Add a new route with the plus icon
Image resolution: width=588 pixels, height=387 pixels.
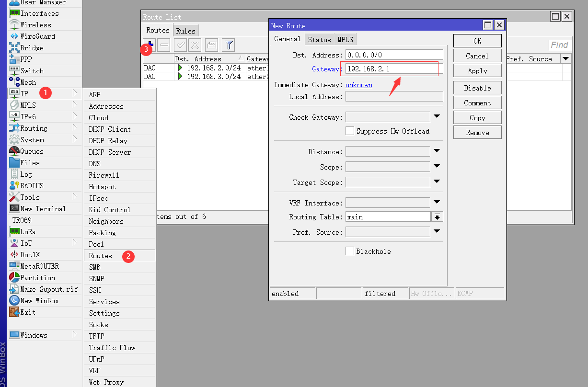click(x=150, y=45)
